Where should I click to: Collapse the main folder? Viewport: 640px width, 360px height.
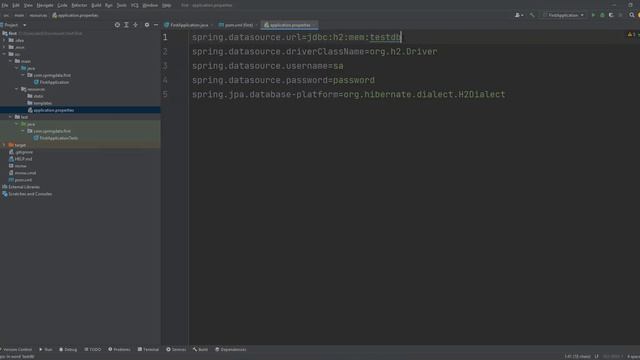point(11,61)
